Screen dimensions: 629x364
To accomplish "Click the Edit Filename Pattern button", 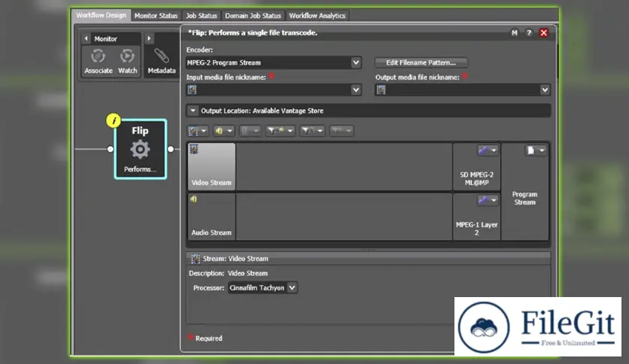I will tap(421, 62).
